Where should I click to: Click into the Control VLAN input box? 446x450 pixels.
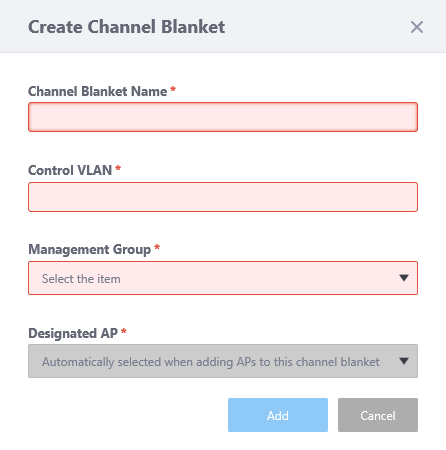coord(223,197)
